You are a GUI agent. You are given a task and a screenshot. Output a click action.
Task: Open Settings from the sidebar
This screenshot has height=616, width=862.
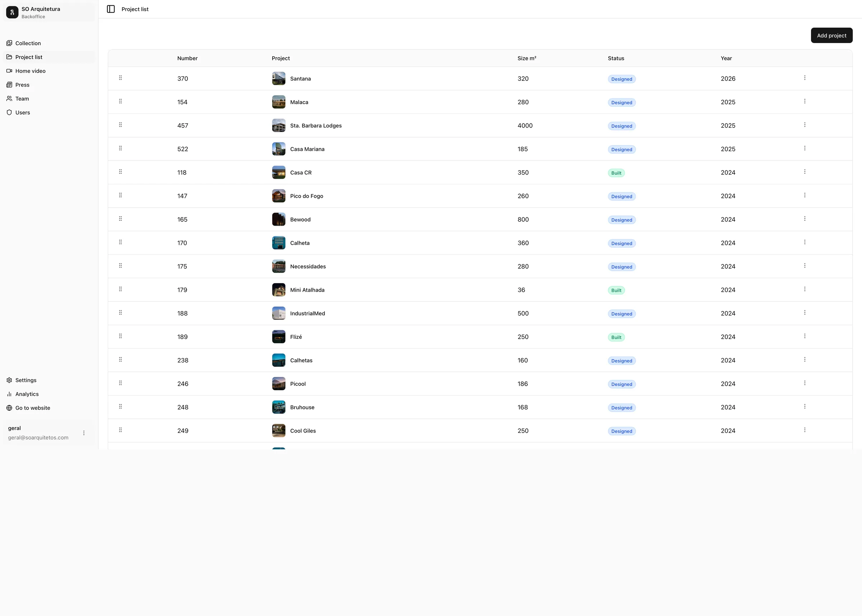click(49, 380)
